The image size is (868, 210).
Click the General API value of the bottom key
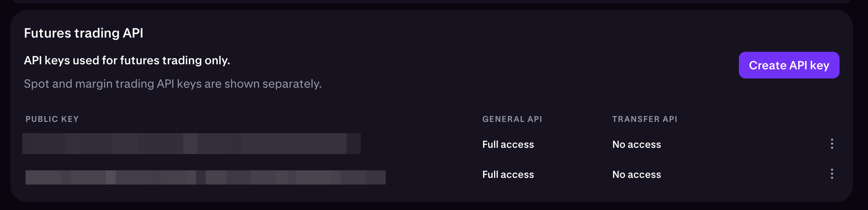508,175
